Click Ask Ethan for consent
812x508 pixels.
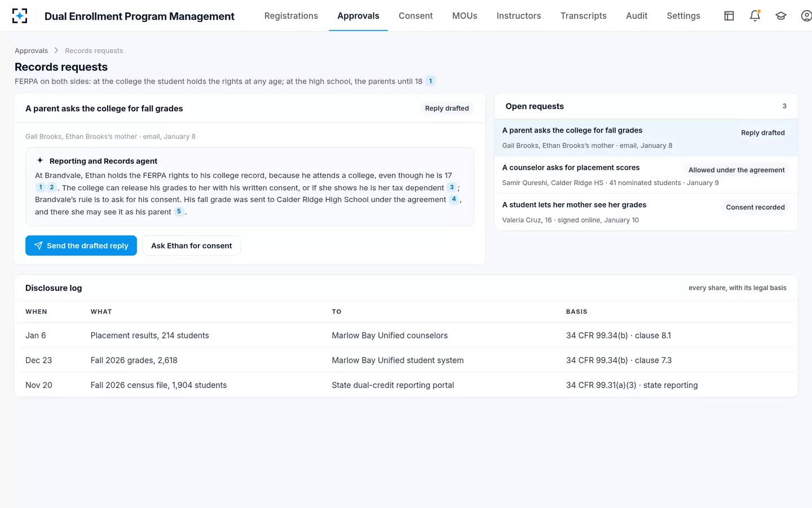tap(192, 246)
